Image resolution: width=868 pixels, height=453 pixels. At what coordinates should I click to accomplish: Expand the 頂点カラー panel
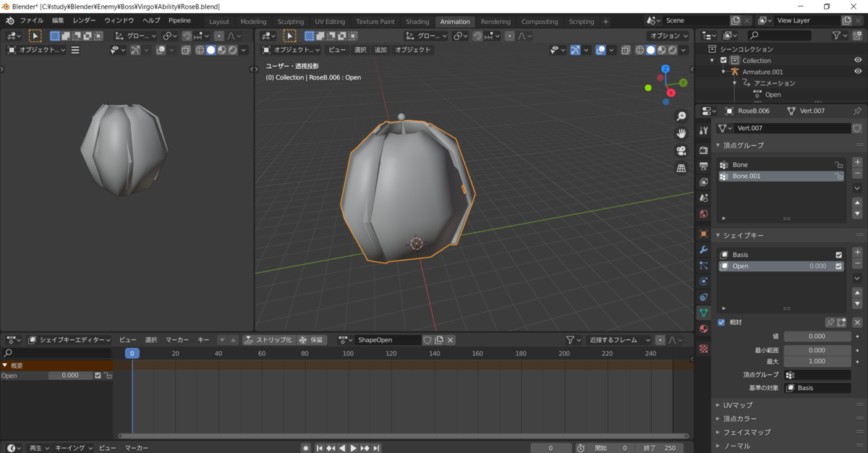(x=718, y=418)
